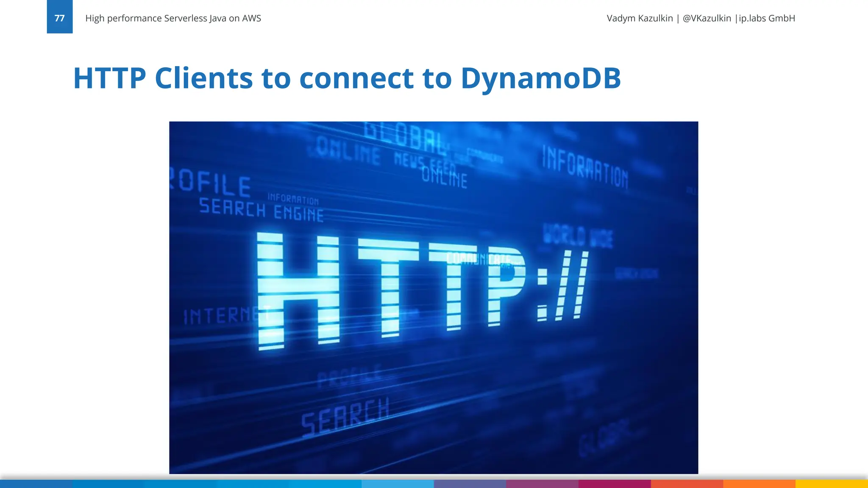Click the large INFORMATION word at upper right
Screen dimensions: 868x488
click(x=585, y=167)
